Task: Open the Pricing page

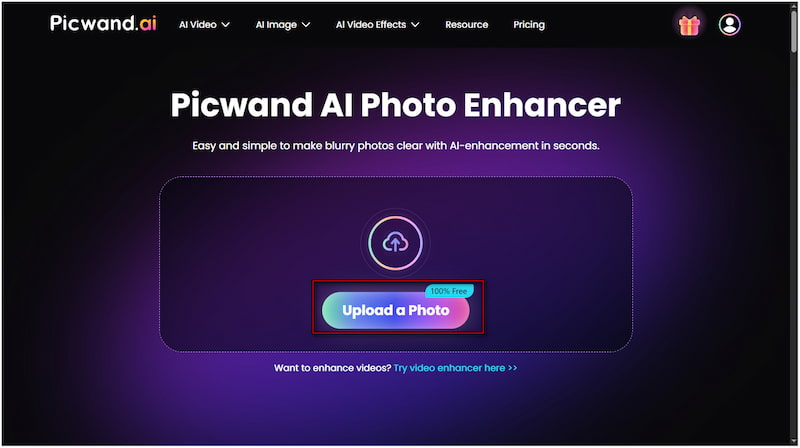Action: point(529,24)
